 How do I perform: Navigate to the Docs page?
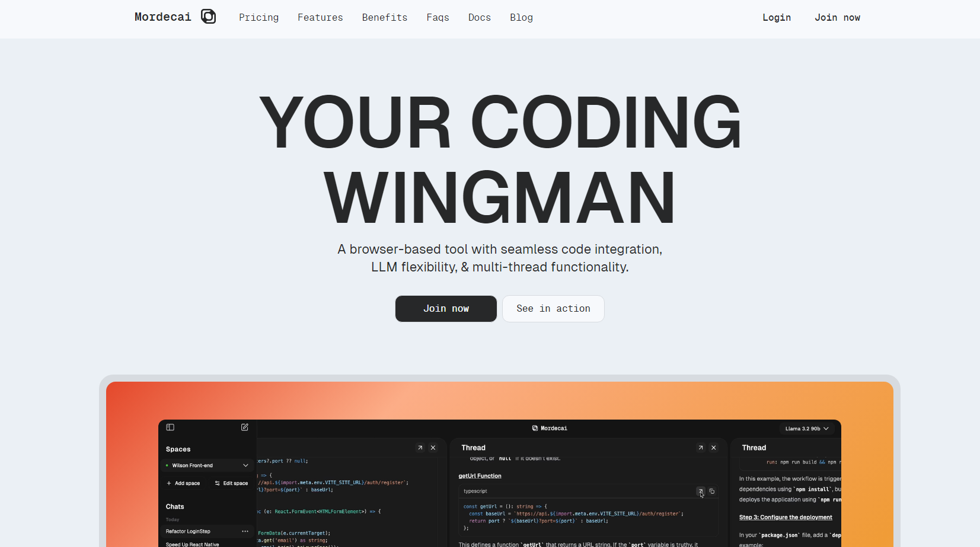click(479, 18)
